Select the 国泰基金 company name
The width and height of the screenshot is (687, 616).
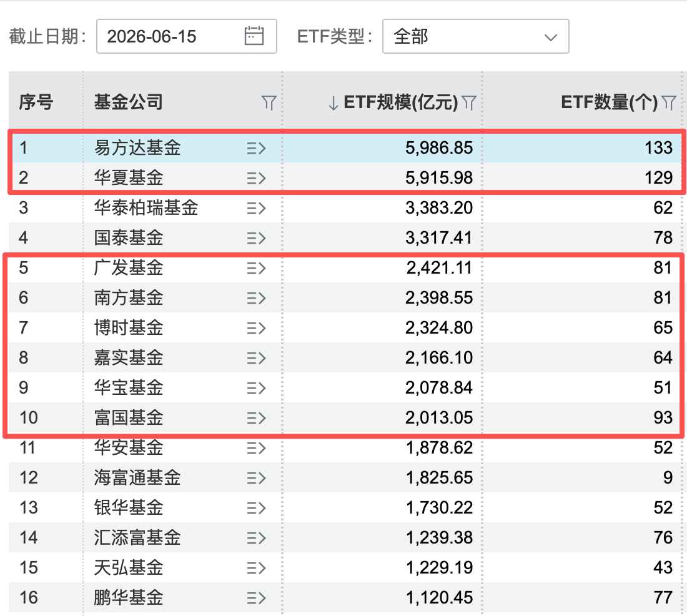click(x=129, y=237)
